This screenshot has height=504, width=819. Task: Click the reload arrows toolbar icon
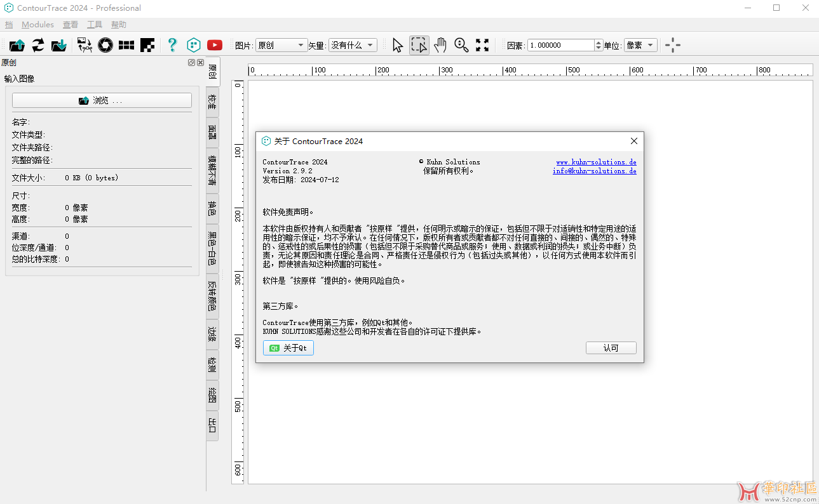(x=38, y=45)
